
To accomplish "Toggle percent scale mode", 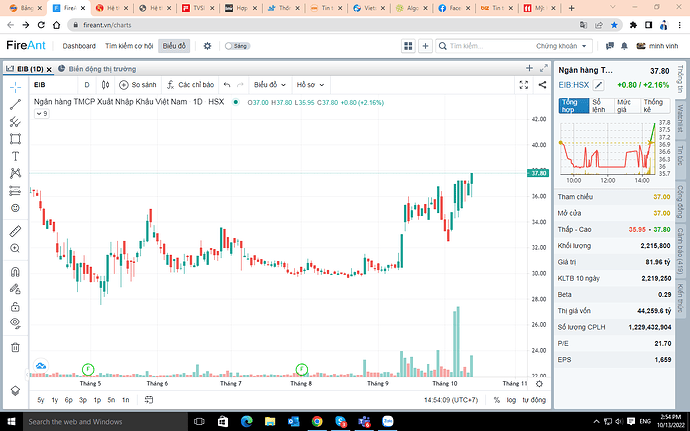I will 496,400.
